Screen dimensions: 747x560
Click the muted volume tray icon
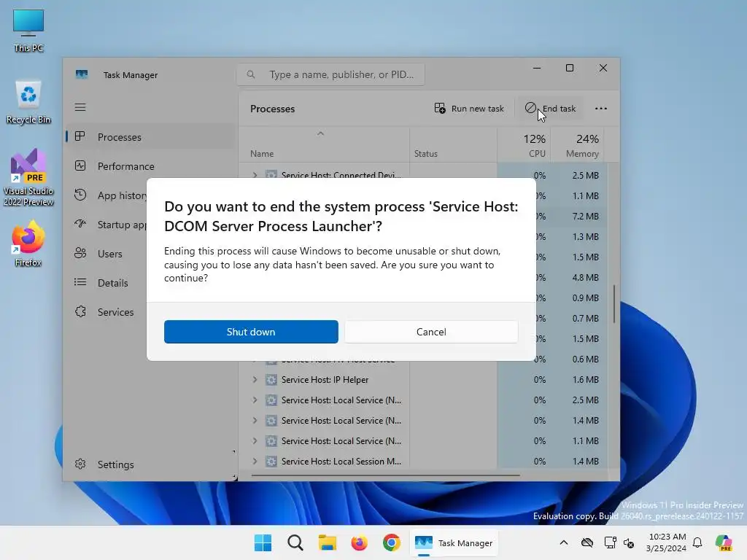click(x=629, y=542)
